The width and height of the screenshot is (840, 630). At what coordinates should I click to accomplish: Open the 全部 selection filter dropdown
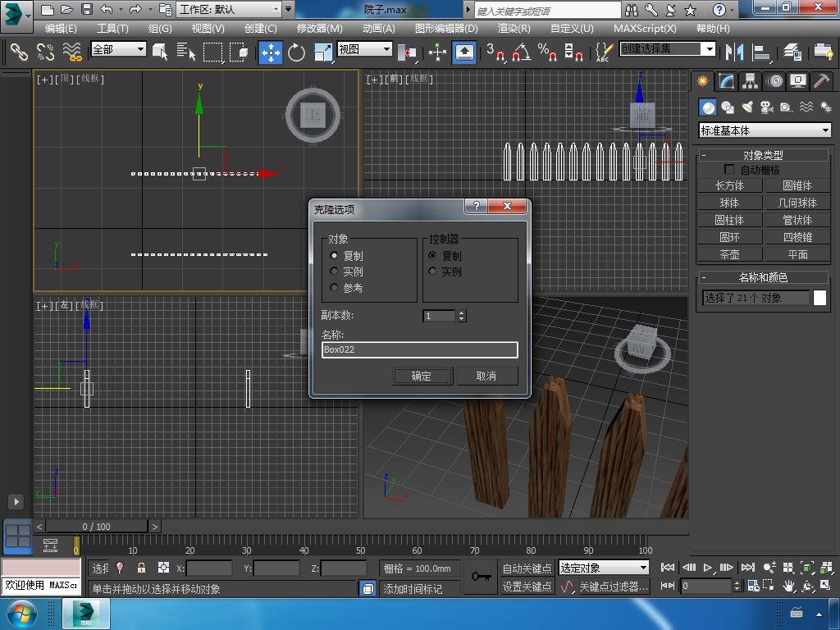[x=118, y=49]
